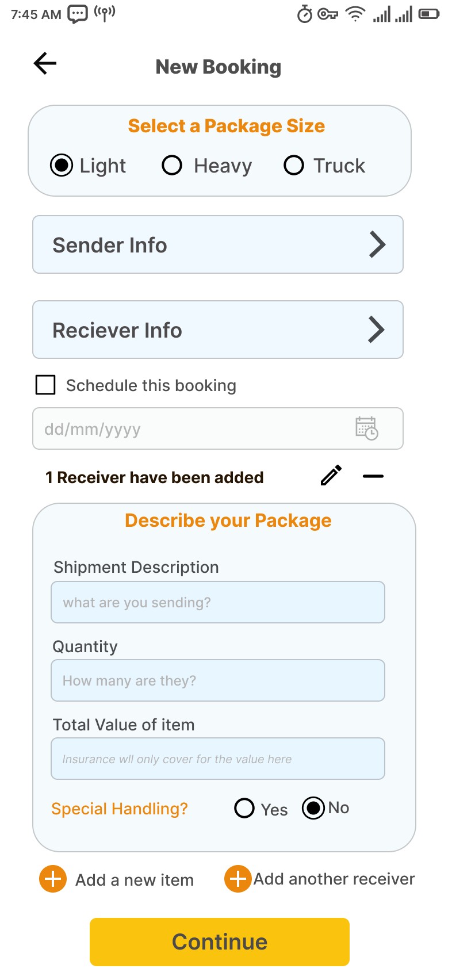Focus the Total Value of item field
This screenshot has width=452, height=980.
click(x=218, y=759)
